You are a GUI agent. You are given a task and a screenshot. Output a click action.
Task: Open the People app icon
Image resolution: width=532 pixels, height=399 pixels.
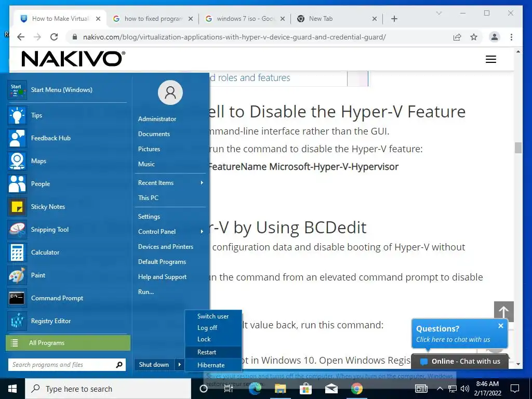(x=17, y=184)
